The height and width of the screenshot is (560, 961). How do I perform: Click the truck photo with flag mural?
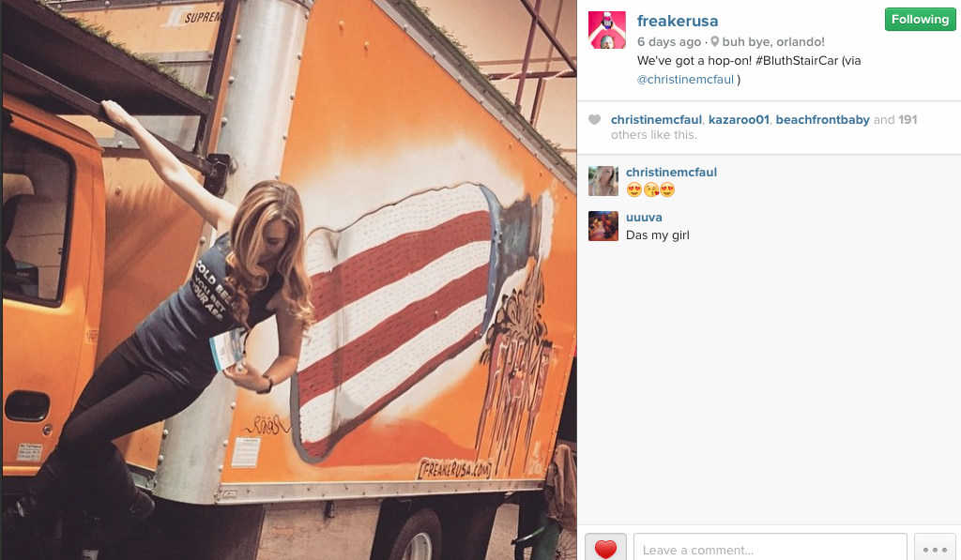coord(288,280)
